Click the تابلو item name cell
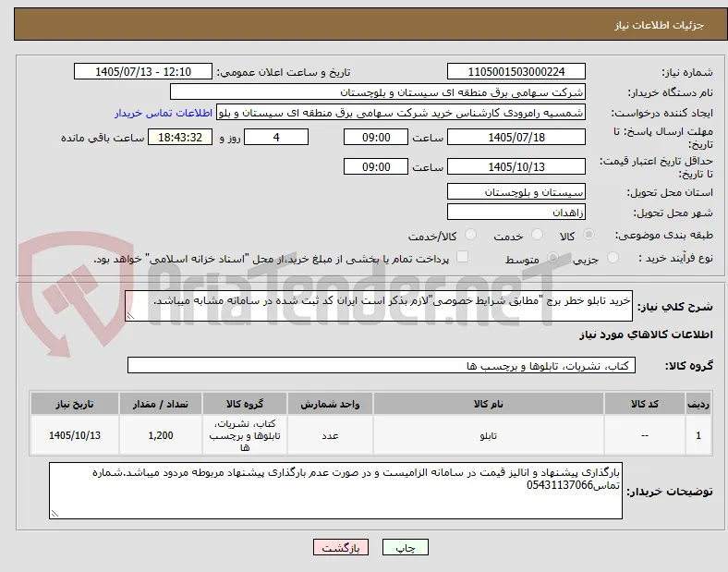The height and width of the screenshot is (572, 728). [489, 435]
